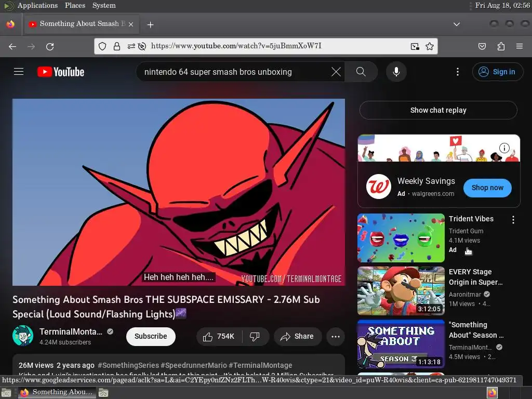Viewport: 532px width, 399px height.
Task: Reload the page with refresh icon
Action: (50, 46)
